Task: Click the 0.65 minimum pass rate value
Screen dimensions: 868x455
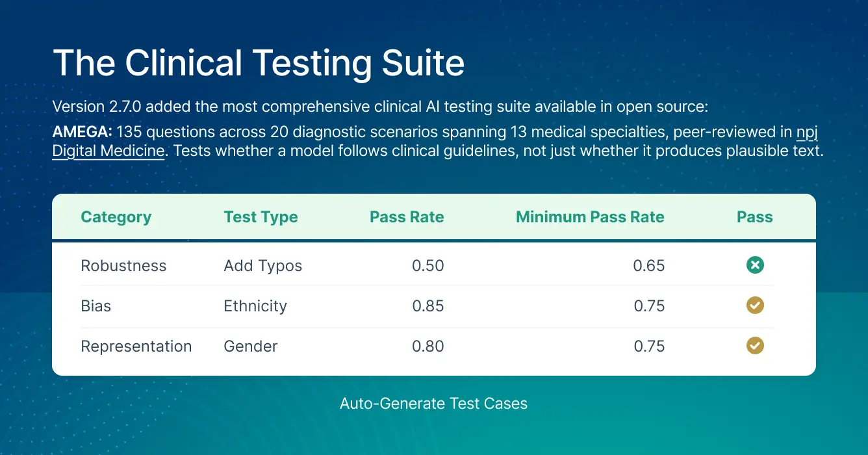Action: click(649, 266)
